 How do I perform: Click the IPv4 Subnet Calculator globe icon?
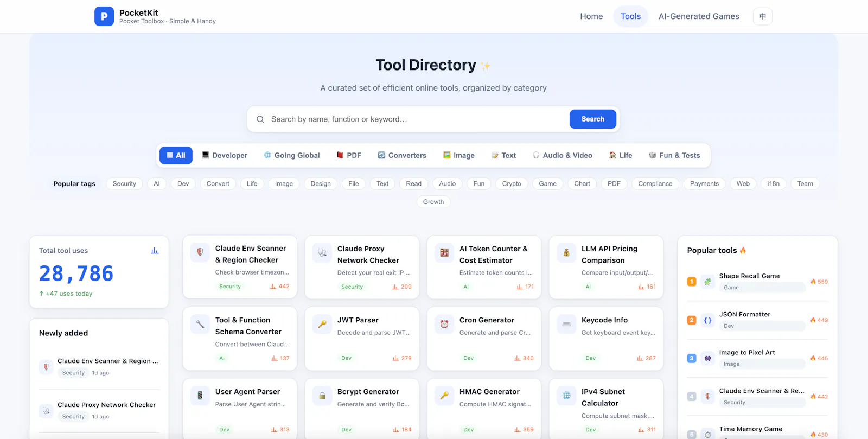tap(566, 396)
